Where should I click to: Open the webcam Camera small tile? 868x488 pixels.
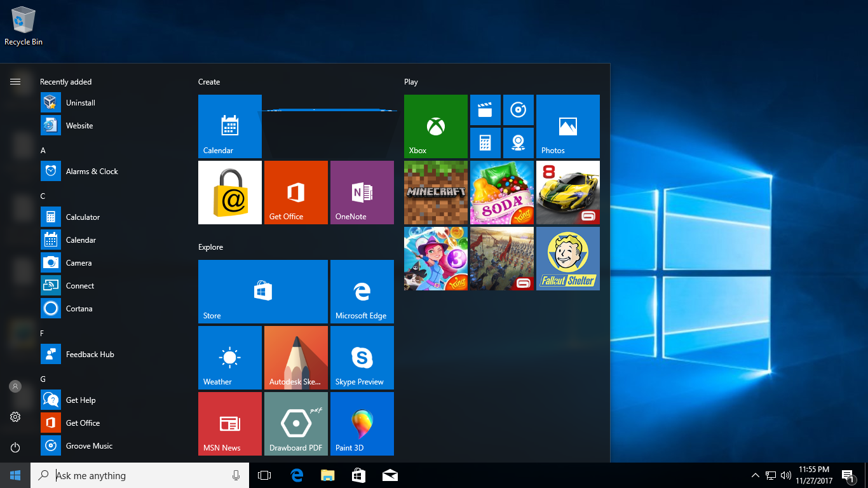519,143
